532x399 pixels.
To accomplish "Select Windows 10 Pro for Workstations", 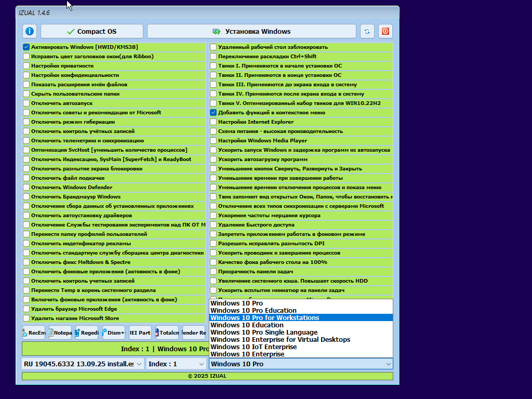I will pyautogui.click(x=265, y=318).
